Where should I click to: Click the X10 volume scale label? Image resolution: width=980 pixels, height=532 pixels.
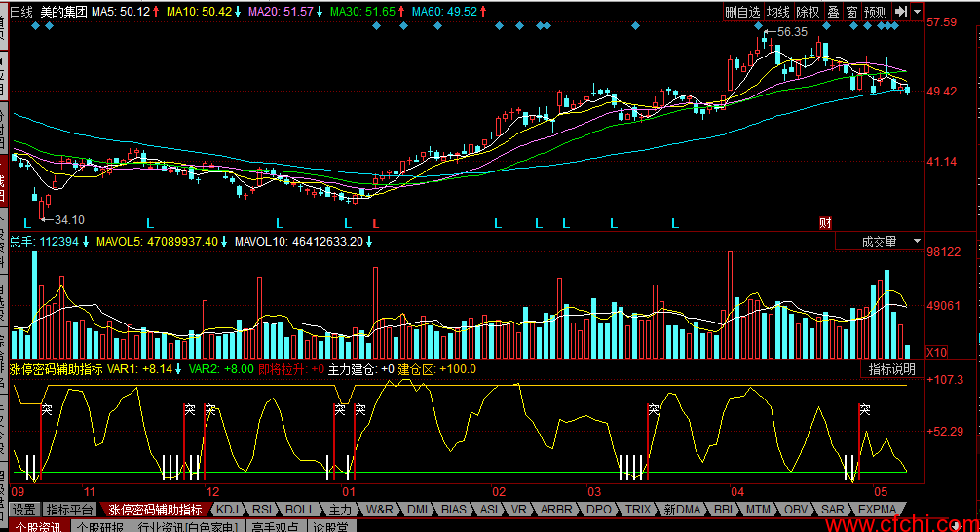pyautogui.click(x=936, y=352)
